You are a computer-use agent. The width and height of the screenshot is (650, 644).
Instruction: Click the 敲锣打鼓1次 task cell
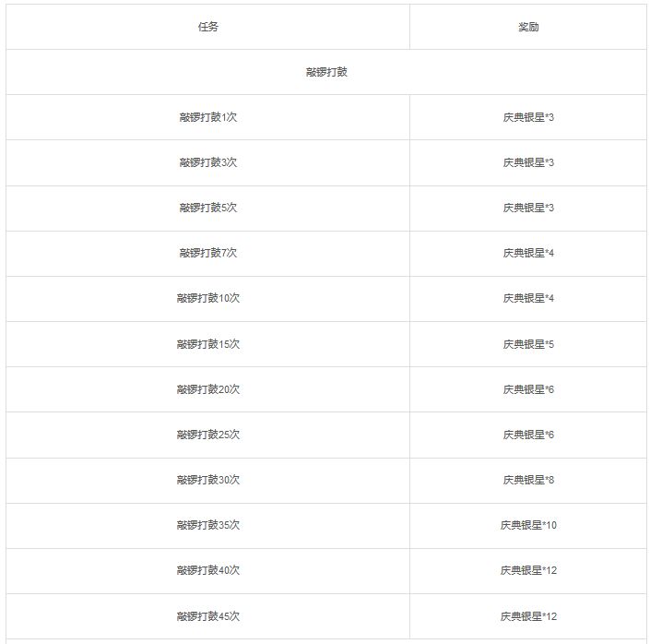[x=208, y=117]
